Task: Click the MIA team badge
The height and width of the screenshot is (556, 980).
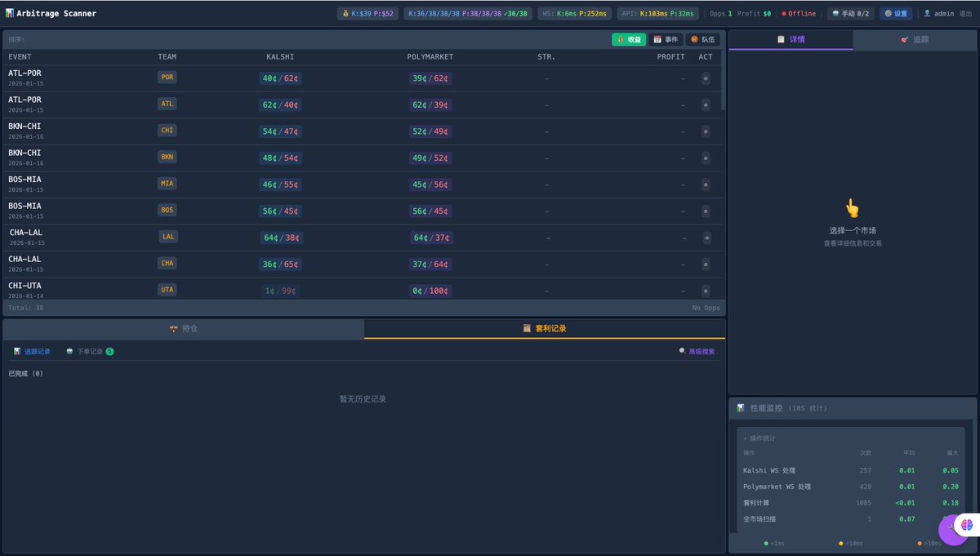Action: coord(167,184)
